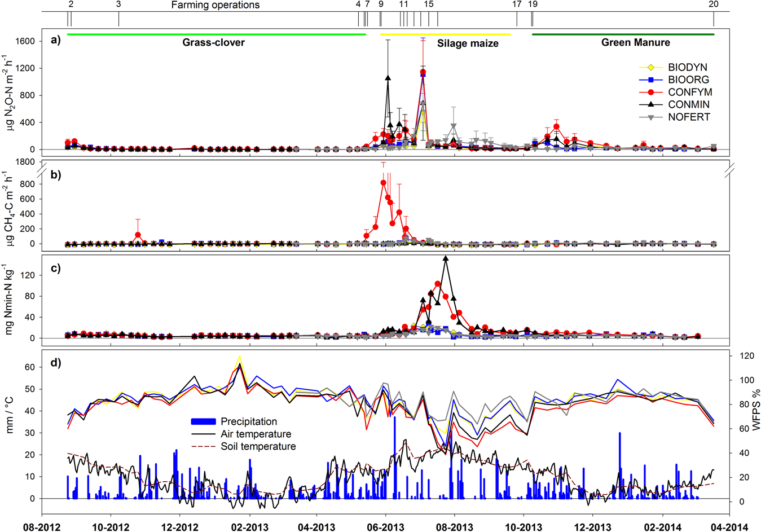This screenshot has width=761, height=532.
Task: Click the Farming operations title
Action: click(x=215, y=5)
